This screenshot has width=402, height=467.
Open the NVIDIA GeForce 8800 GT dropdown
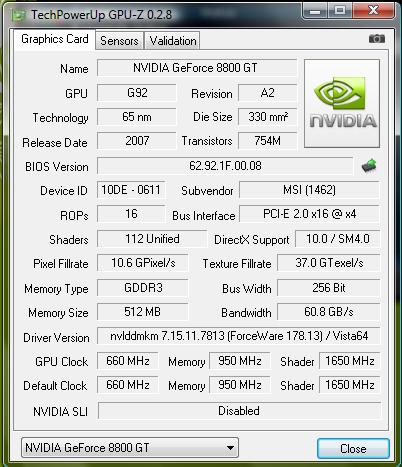[x=130, y=448]
